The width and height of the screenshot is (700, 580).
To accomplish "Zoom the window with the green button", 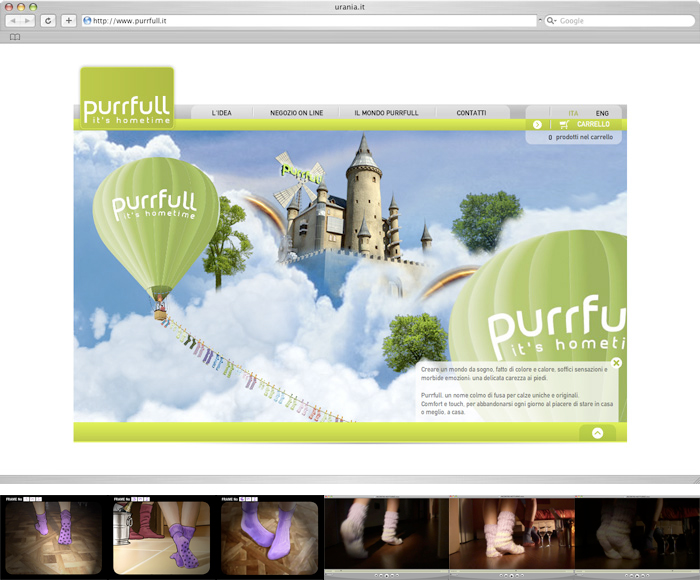I will click(33, 7).
